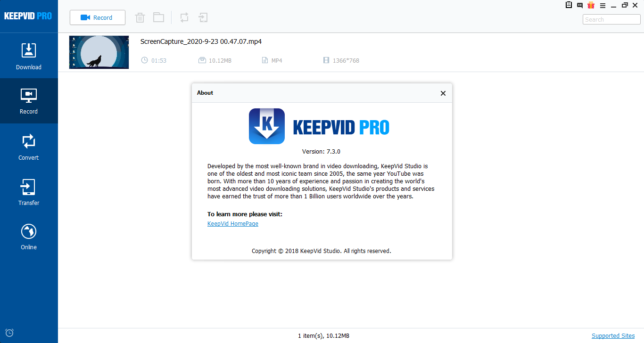Go to the Transfer section

point(29,192)
